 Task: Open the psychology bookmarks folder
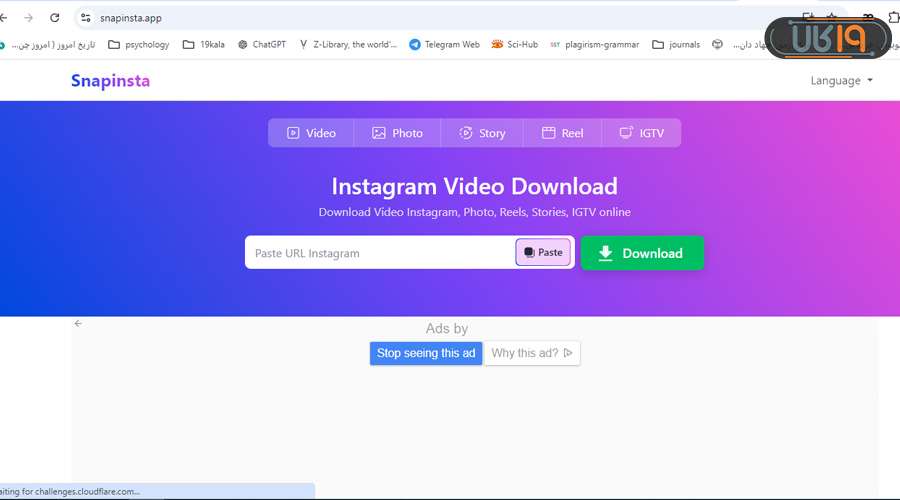click(x=139, y=45)
